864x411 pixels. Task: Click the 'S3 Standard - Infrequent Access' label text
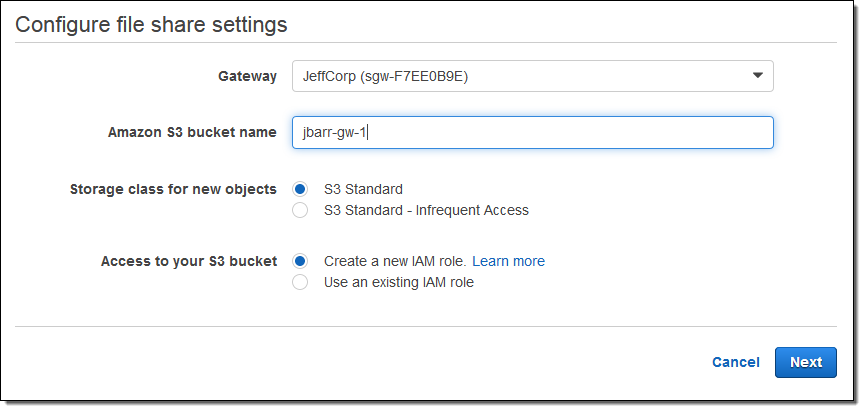pyautogui.click(x=426, y=210)
